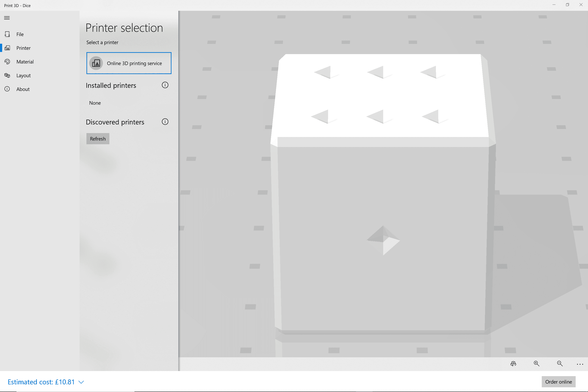Viewport: 588px width, 392px height.
Task: Expand the Estimated cost chevron
Action: click(x=81, y=382)
